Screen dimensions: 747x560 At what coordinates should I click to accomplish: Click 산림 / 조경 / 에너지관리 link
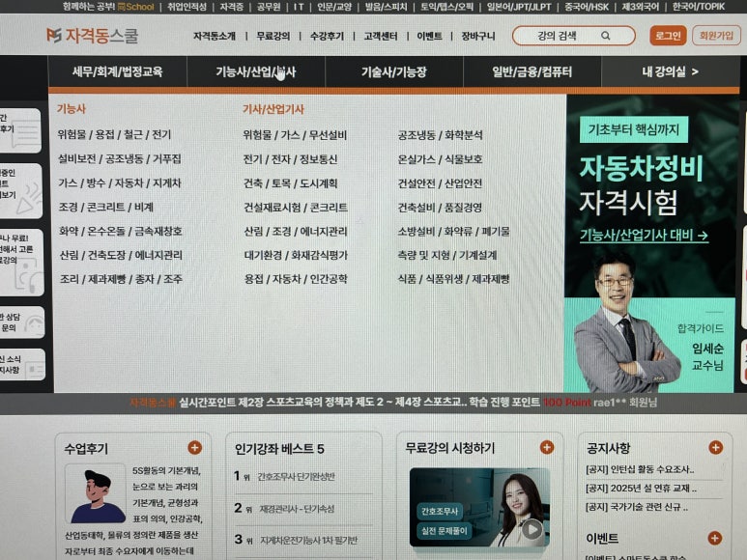296,231
